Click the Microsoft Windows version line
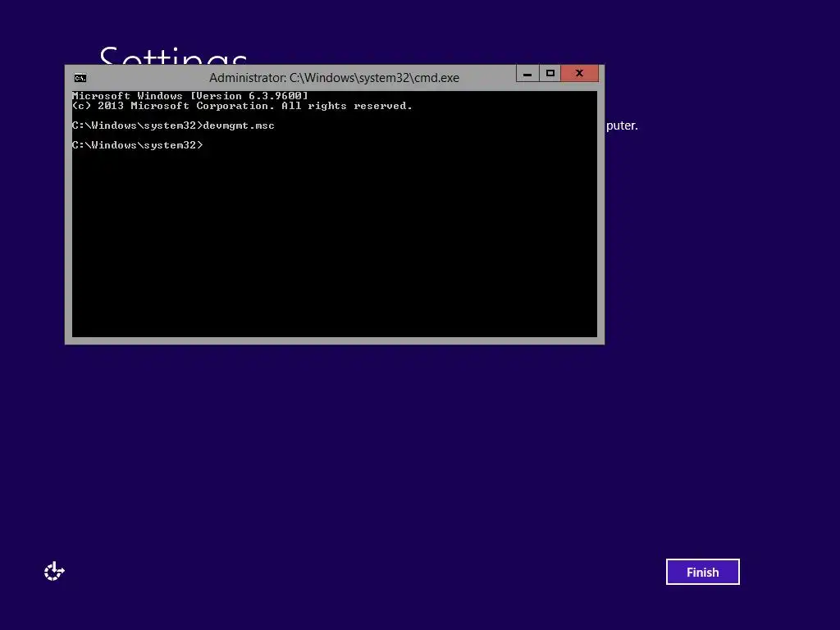Image resolution: width=840 pixels, height=630 pixels. pos(190,96)
